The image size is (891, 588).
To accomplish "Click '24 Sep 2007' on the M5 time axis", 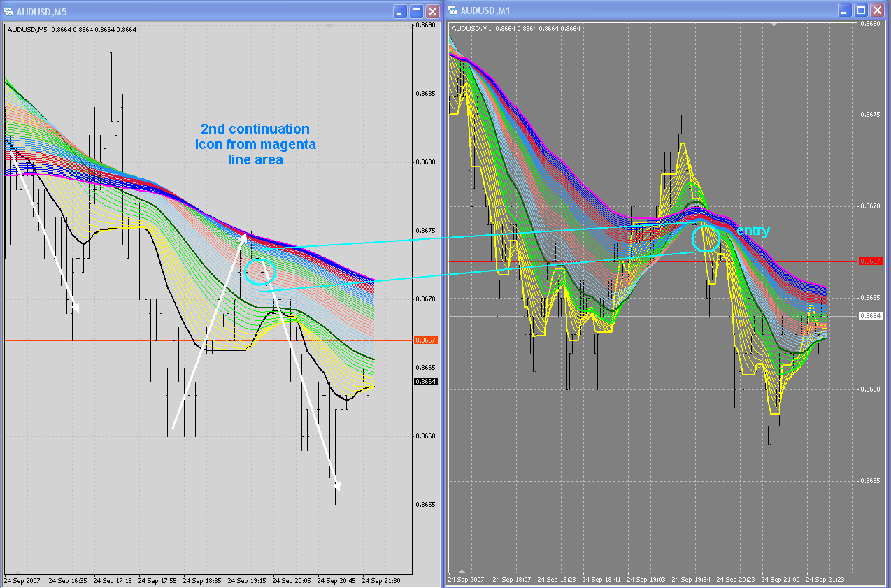I will click(22, 580).
